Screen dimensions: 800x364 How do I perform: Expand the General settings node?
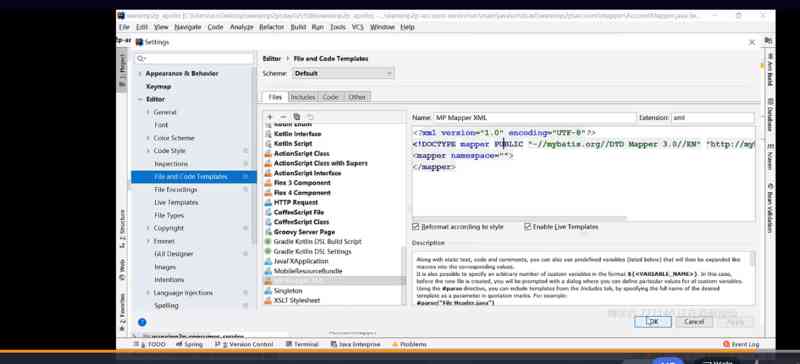148,112
